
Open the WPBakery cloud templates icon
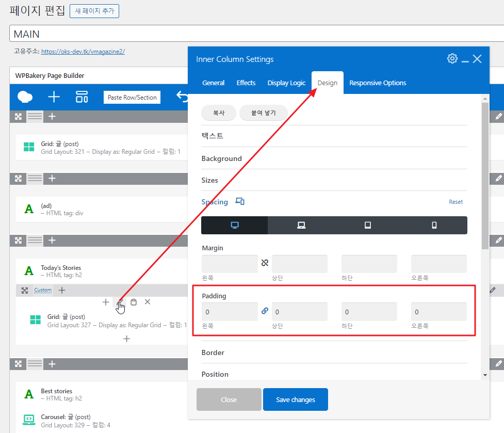click(25, 97)
